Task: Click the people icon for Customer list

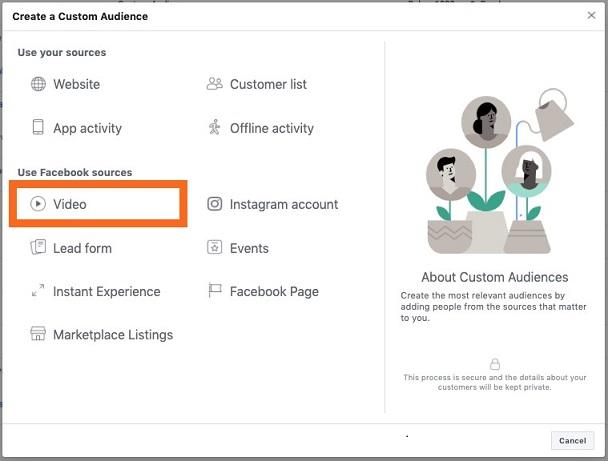Action: [x=214, y=84]
